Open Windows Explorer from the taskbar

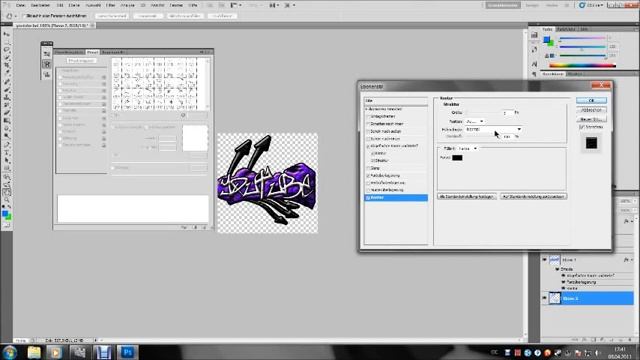[x=34, y=352]
